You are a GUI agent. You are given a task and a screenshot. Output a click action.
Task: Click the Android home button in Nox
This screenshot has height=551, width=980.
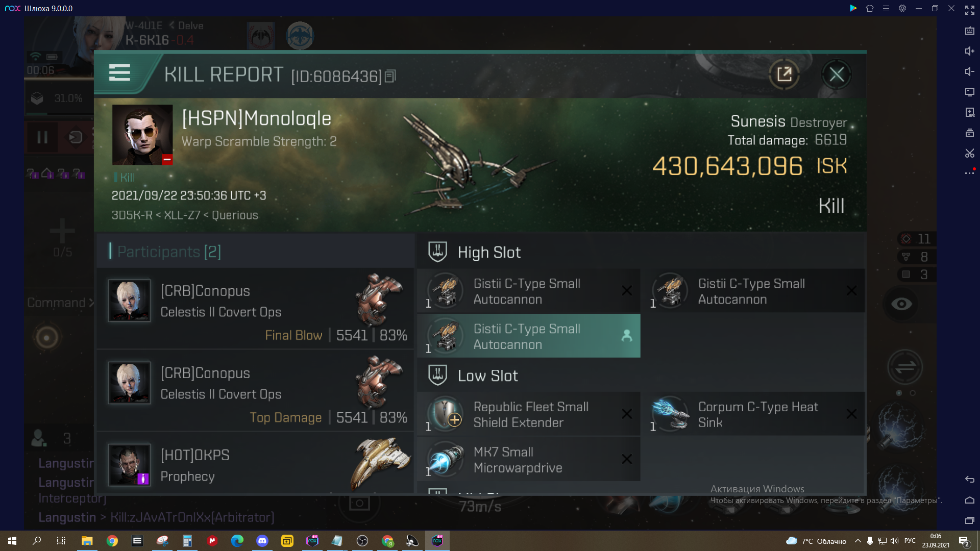point(969,500)
